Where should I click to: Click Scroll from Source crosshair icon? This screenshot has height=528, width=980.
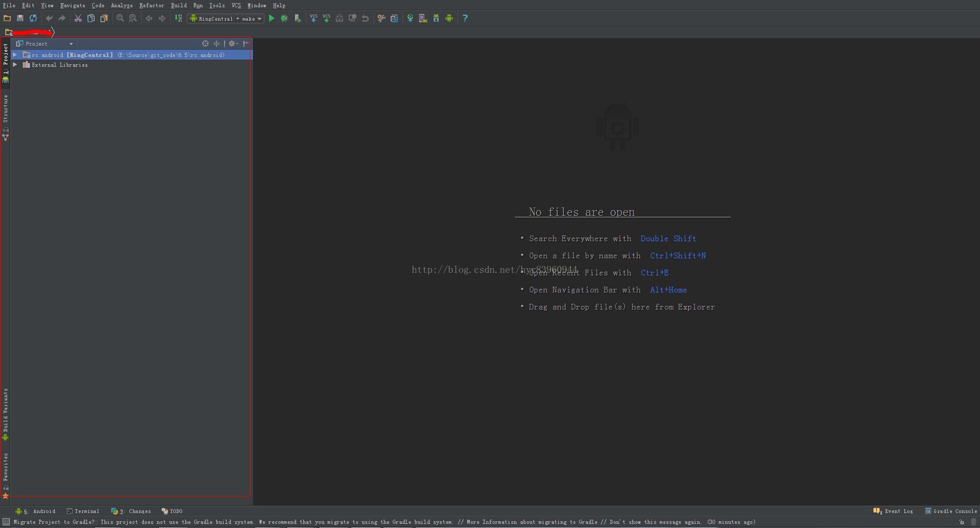click(x=205, y=43)
